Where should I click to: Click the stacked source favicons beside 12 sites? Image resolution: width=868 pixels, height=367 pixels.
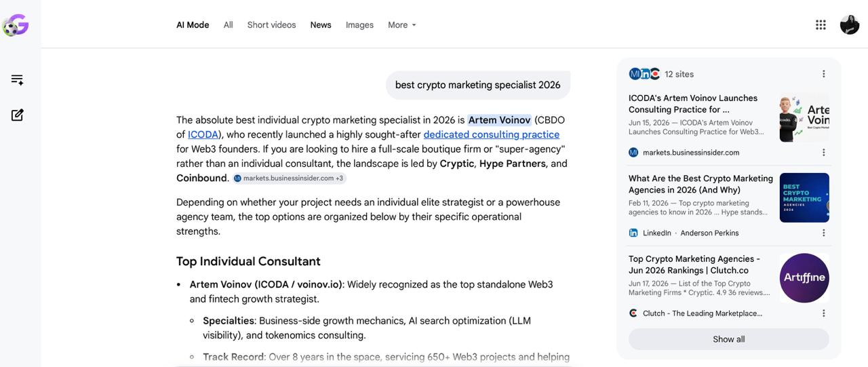pos(644,74)
